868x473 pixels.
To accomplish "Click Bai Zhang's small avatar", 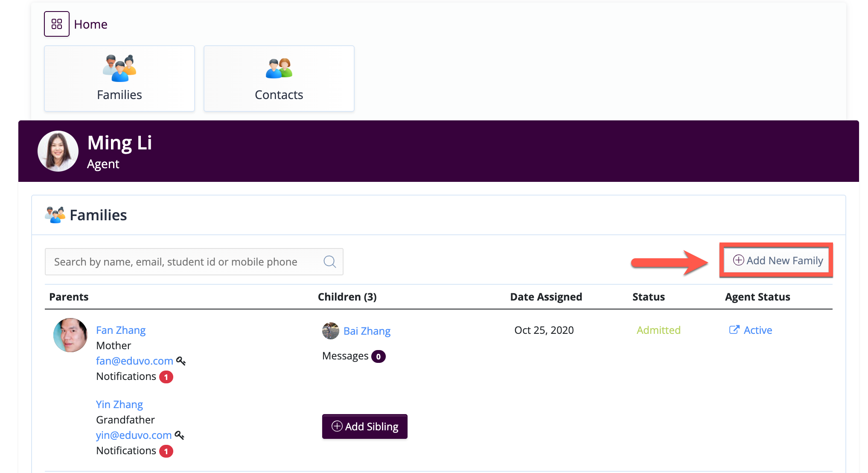I will [x=330, y=331].
